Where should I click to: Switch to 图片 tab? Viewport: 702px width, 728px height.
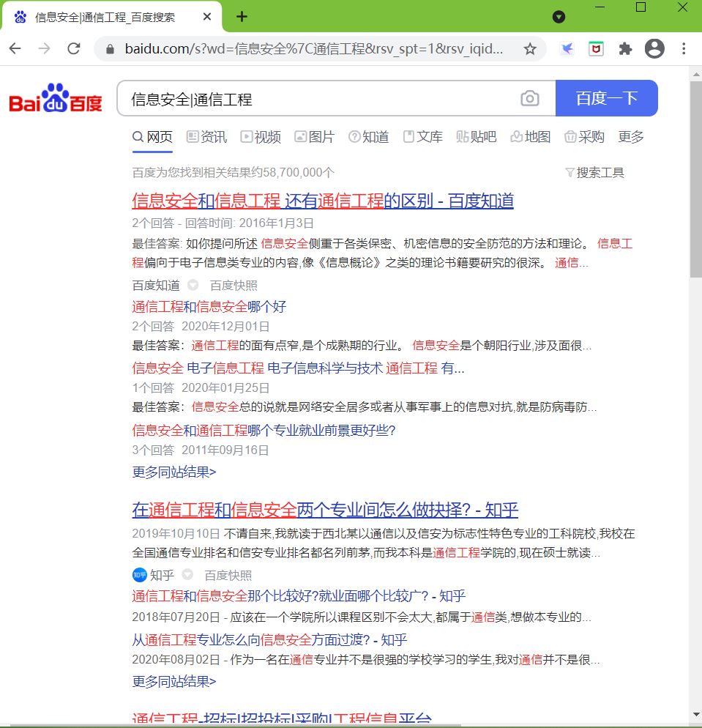(314, 137)
